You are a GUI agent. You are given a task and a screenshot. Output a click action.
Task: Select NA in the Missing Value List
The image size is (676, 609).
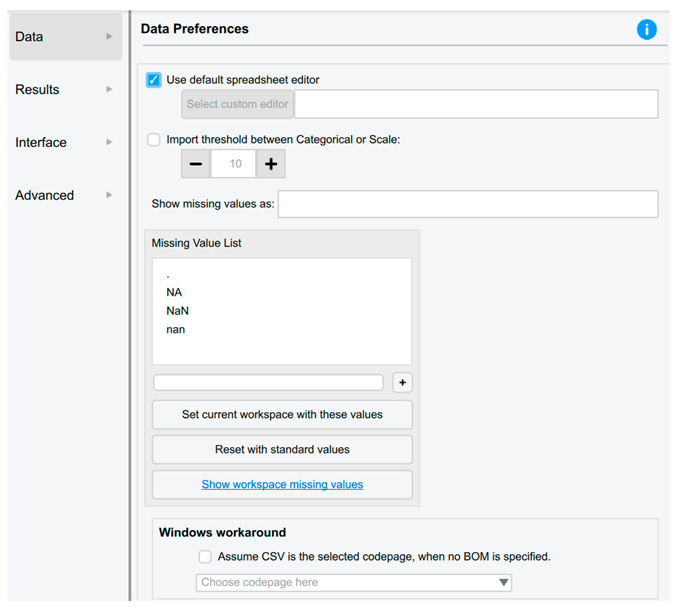pyautogui.click(x=175, y=293)
